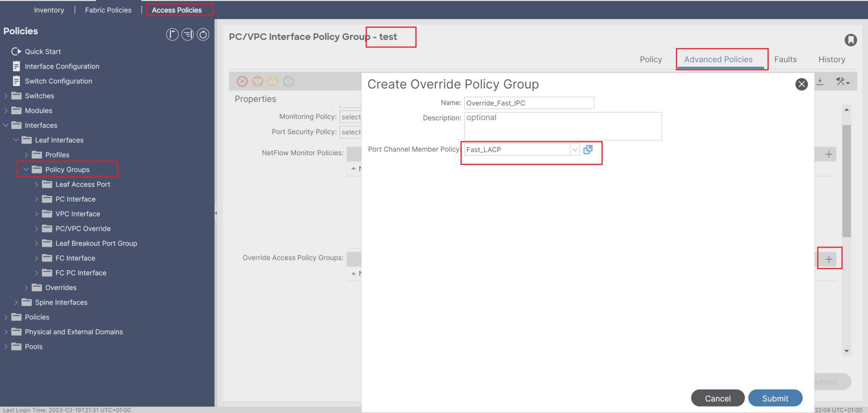This screenshot has width=868, height=413.
Task: Cancel the Create Override Policy Group dialog
Action: (x=718, y=398)
